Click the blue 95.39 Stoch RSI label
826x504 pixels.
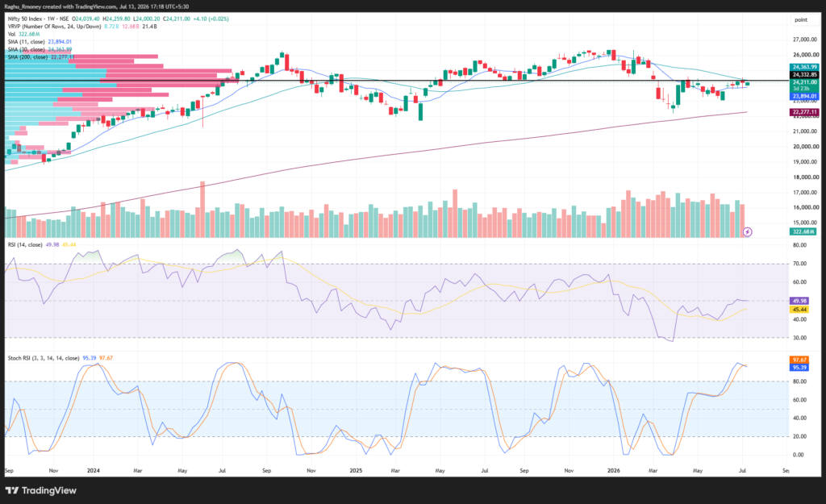pyautogui.click(x=799, y=368)
